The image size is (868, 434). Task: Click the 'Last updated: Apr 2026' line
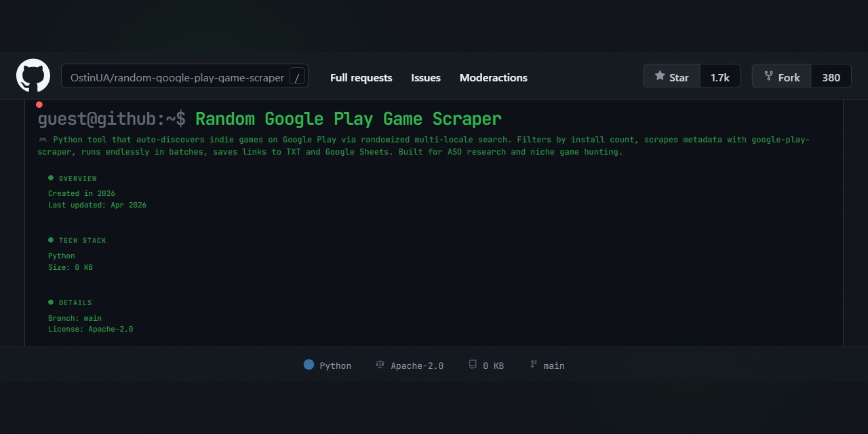[x=97, y=205]
